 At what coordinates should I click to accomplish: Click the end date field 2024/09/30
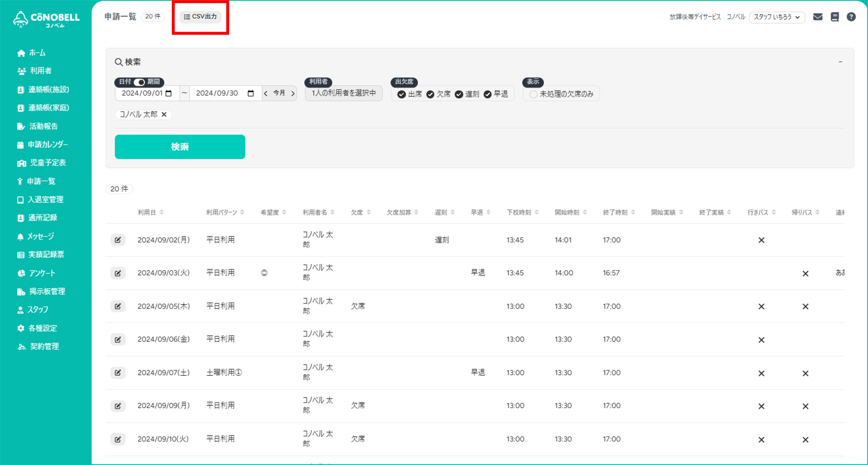(x=225, y=93)
